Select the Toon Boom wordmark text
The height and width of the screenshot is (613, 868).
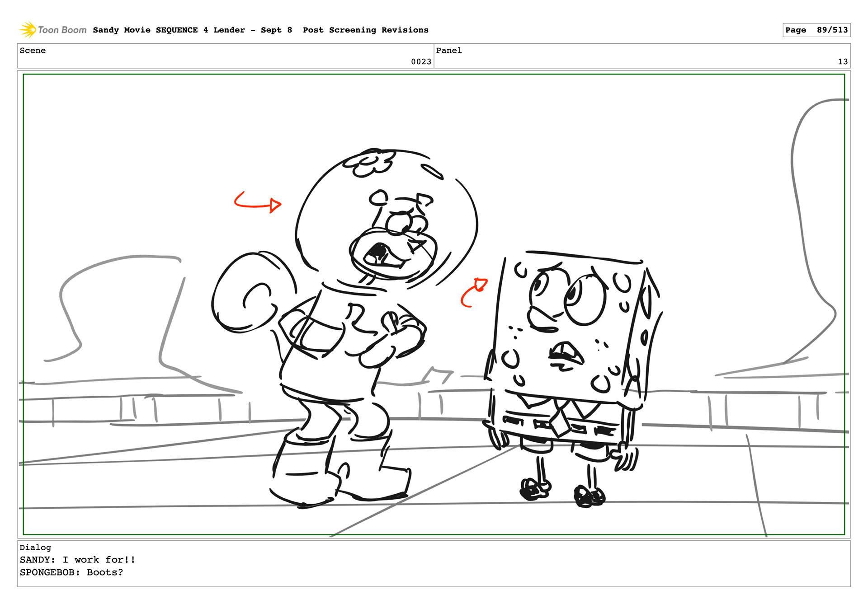[x=62, y=30]
